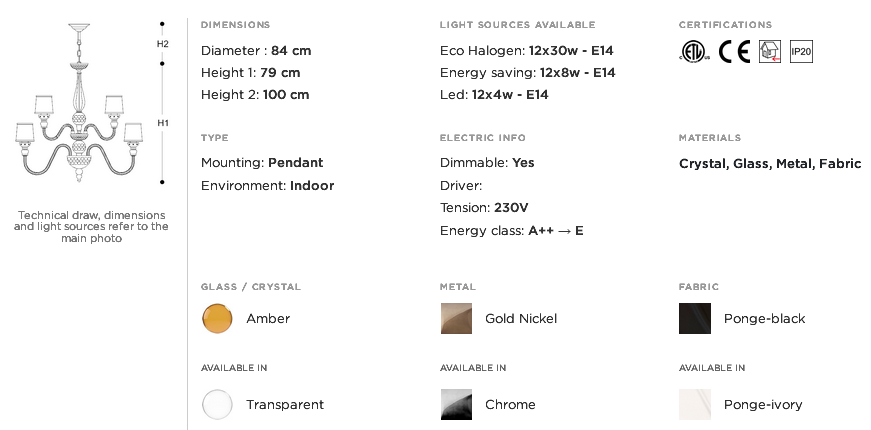Click the IP20 rating icon
Screen dimensions: 871x430
(x=801, y=52)
